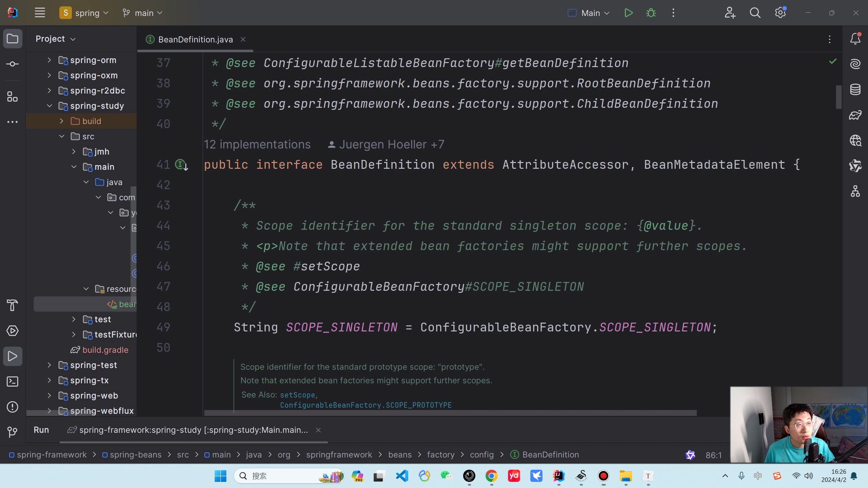This screenshot has height=488, width=868.
Task: Toggle the Run tool window sidebar icon
Action: coord(13,356)
